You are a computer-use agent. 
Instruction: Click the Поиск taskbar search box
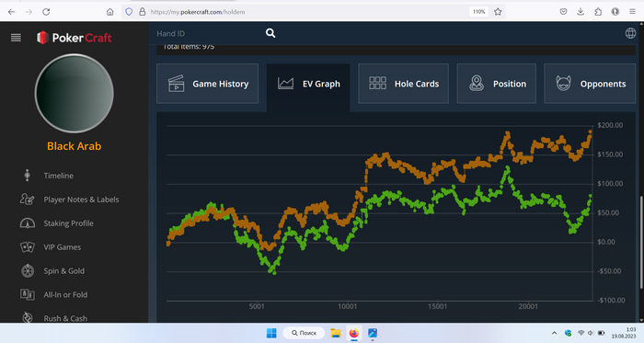pyautogui.click(x=304, y=333)
